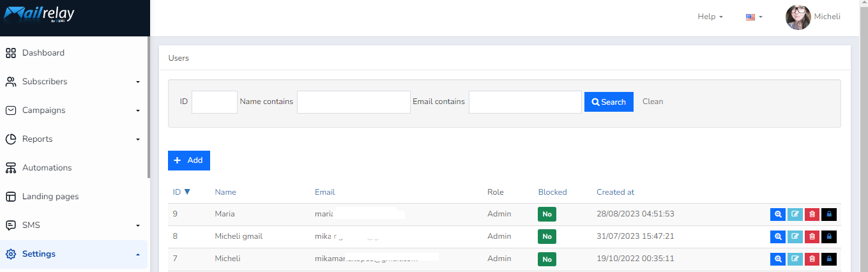Click the Mailrelay logo

coord(40,13)
